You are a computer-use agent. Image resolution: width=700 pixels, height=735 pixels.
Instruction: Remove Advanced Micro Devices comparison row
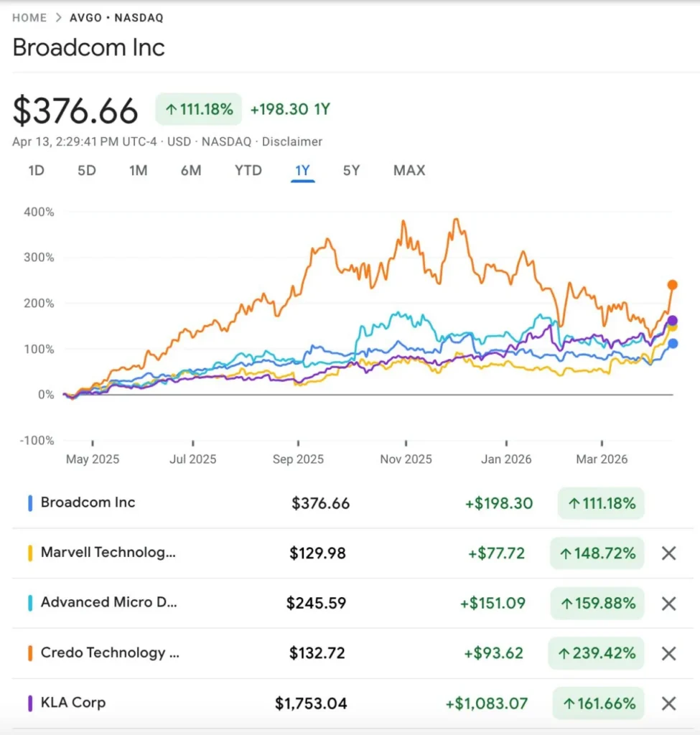[x=668, y=604]
